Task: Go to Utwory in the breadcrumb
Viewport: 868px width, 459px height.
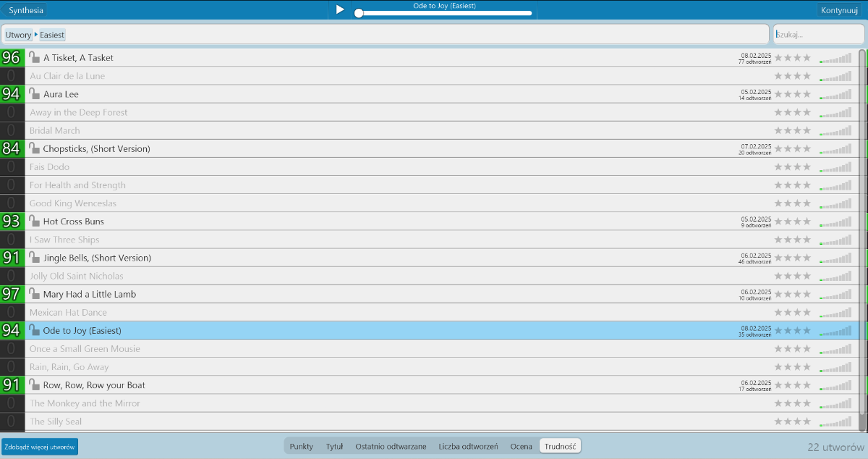Action: (18, 35)
